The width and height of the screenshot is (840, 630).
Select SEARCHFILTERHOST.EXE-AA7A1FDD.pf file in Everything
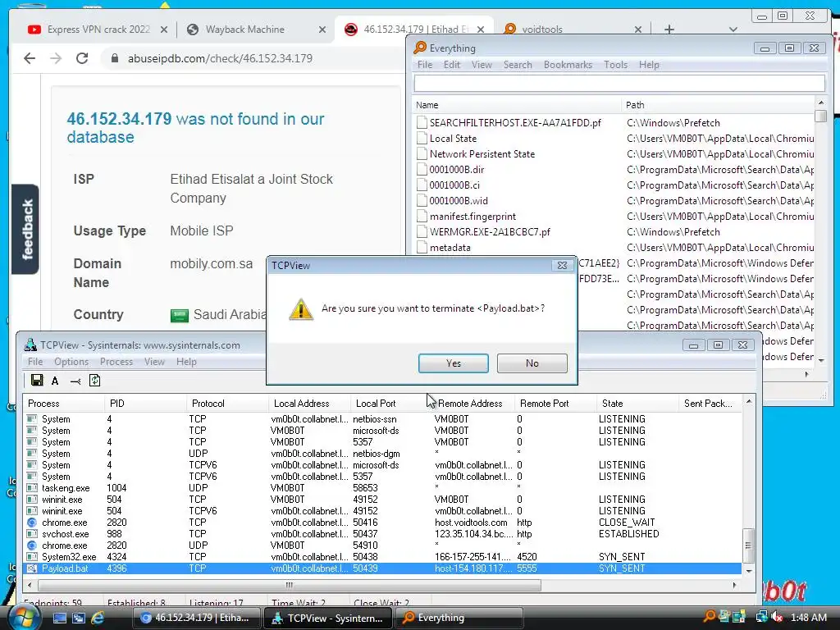point(515,123)
